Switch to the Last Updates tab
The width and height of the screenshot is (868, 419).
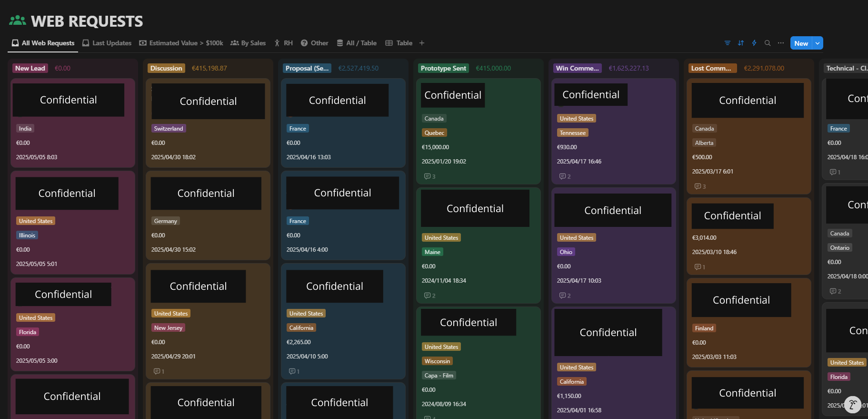click(x=107, y=43)
